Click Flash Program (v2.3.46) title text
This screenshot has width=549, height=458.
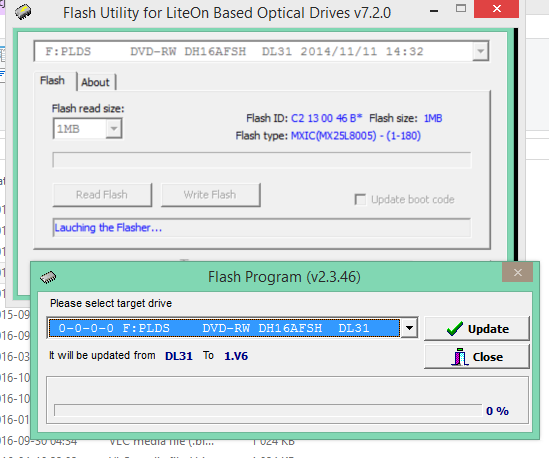click(x=284, y=277)
